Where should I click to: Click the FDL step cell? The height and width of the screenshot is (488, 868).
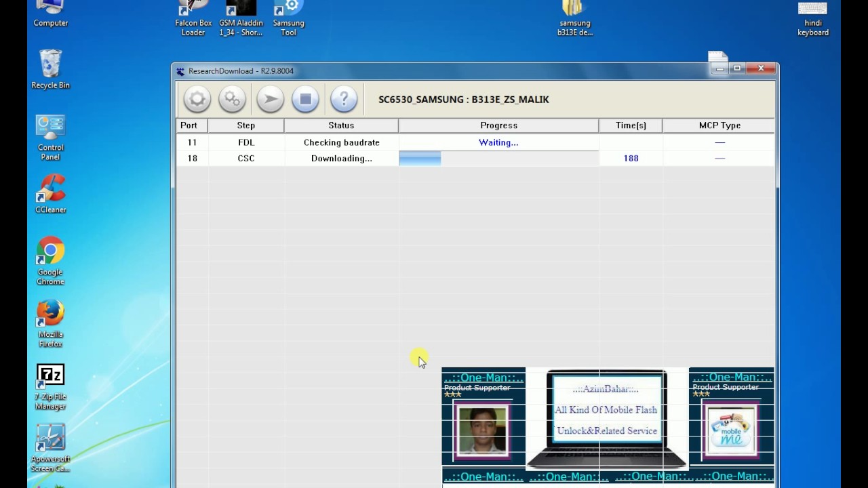pyautogui.click(x=246, y=142)
